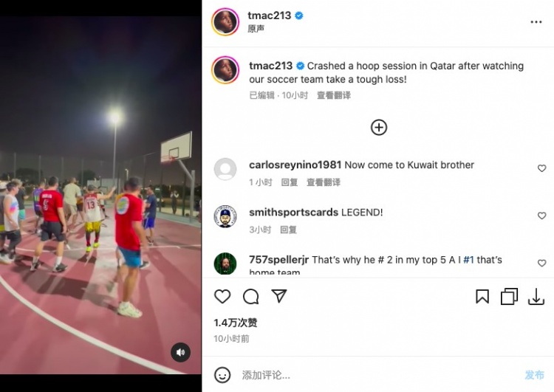Like carlosreynino1981's comment
This screenshot has width=554, height=392.
(x=541, y=168)
